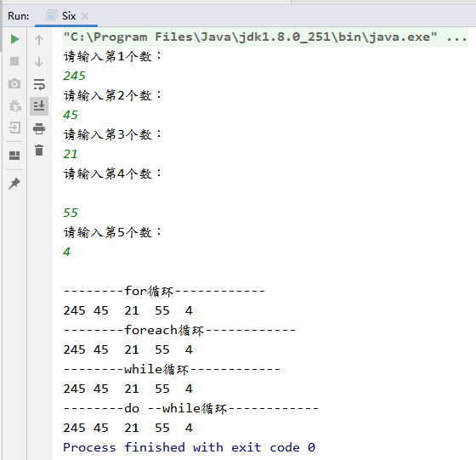Click prompt '请输入第3个数：'
Image resolution: width=476 pixels, height=460 pixels.
pos(112,134)
